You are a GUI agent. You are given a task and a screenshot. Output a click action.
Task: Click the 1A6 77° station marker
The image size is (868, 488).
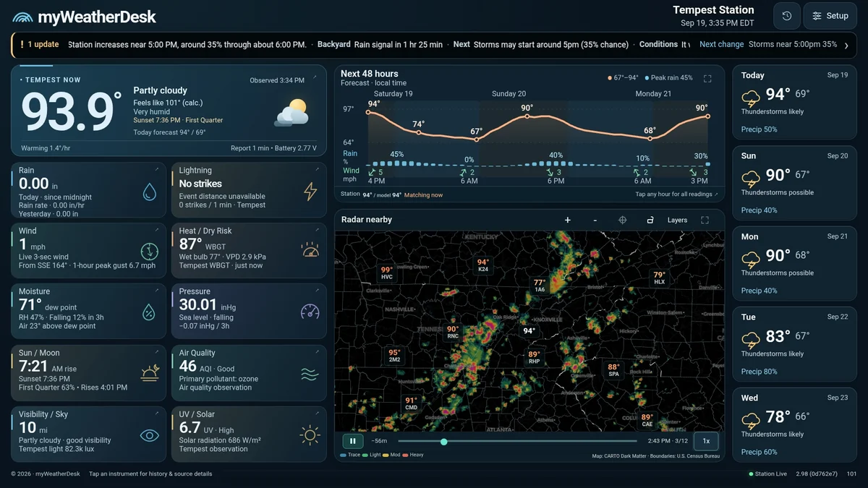[x=540, y=286]
